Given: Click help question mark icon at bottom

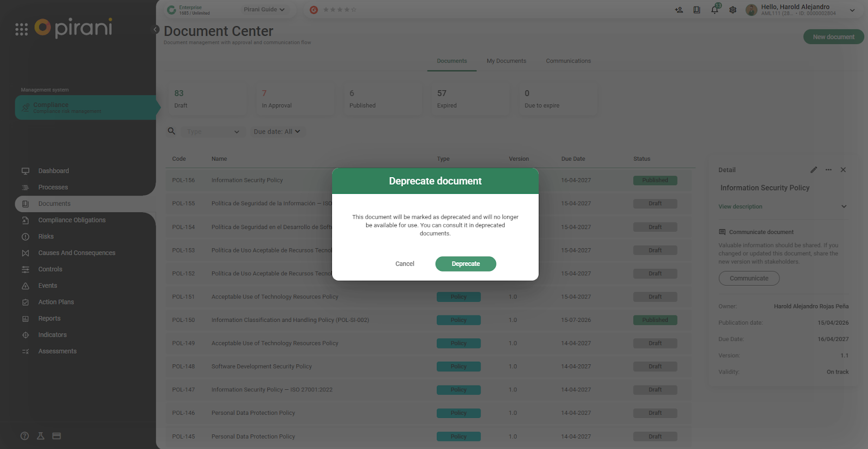Looking at the screenshot, I should tap(24, 436).
